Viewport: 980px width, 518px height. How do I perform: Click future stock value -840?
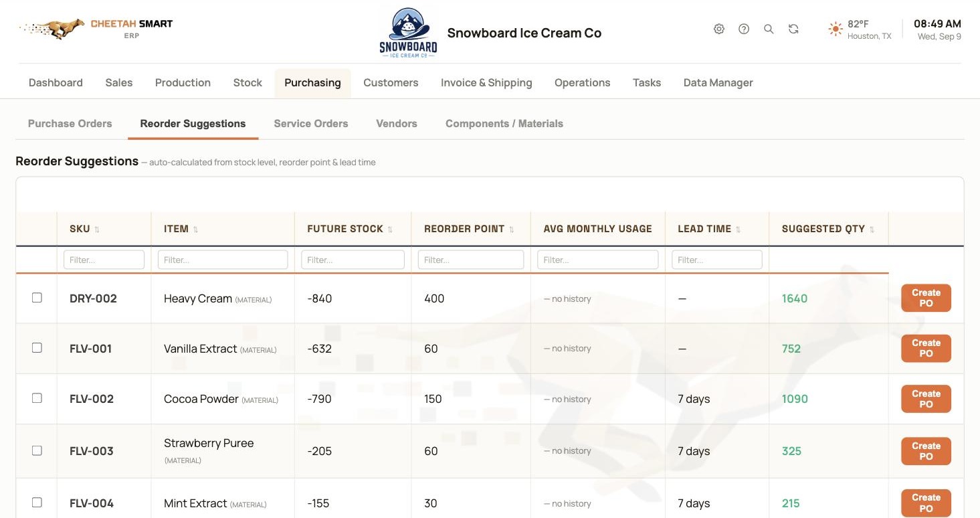coord(320,298)
